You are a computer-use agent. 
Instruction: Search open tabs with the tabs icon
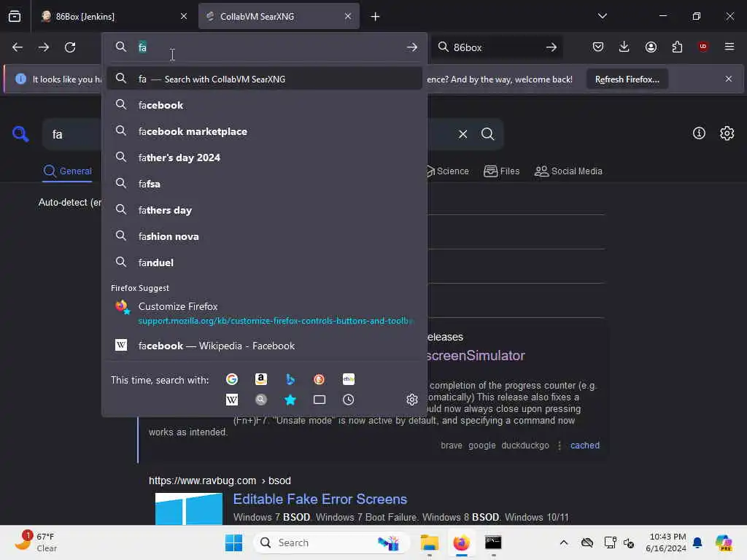coord(320,400)
